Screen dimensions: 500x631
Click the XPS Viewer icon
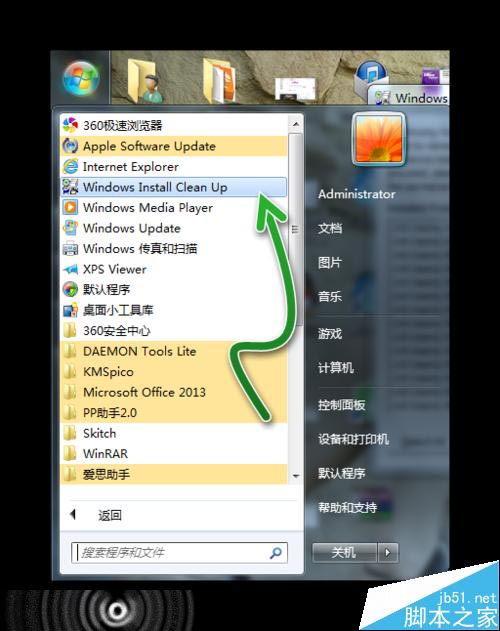[70, 269]
